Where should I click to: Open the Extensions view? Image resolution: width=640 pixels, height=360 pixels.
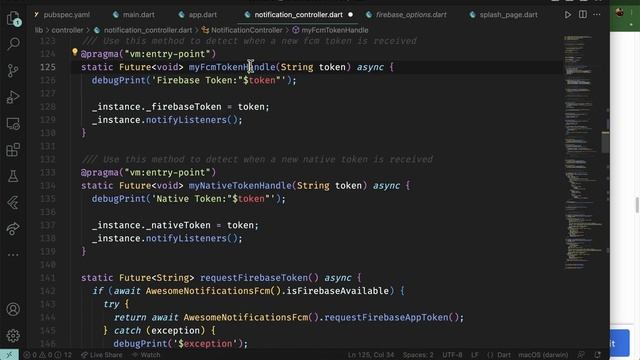click(13, 150)
